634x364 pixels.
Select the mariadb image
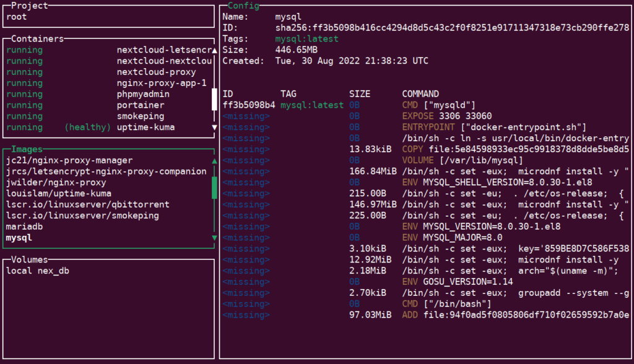(24, 227)
